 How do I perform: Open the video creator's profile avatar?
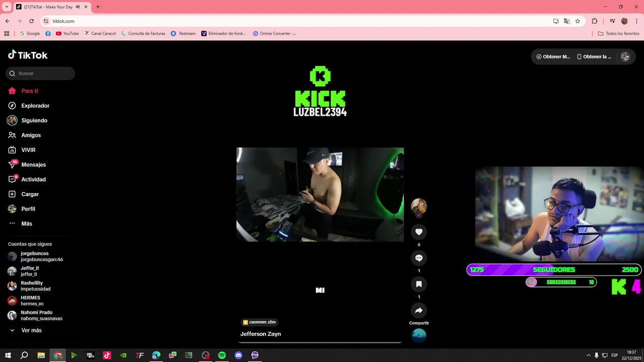click(419, 206)
